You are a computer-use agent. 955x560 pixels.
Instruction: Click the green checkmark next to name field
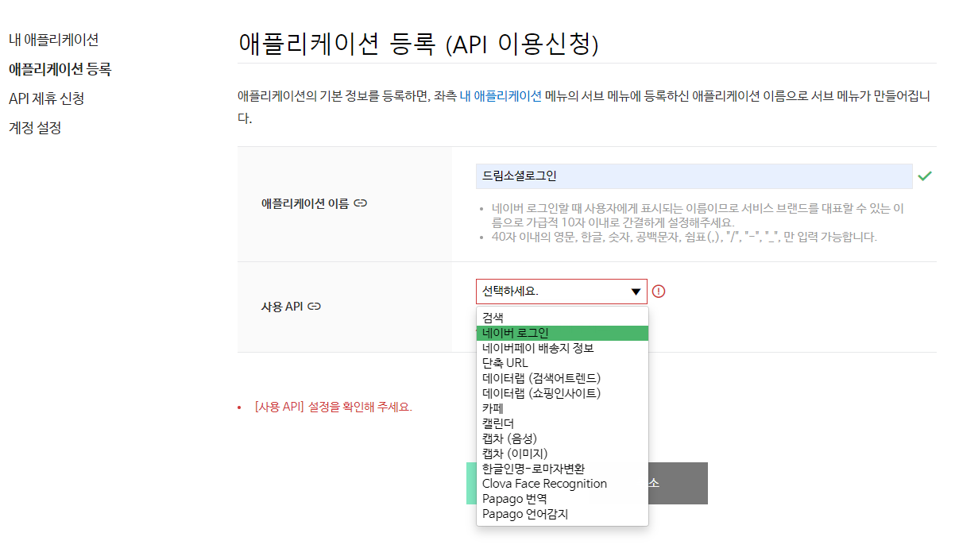(924, 176)
